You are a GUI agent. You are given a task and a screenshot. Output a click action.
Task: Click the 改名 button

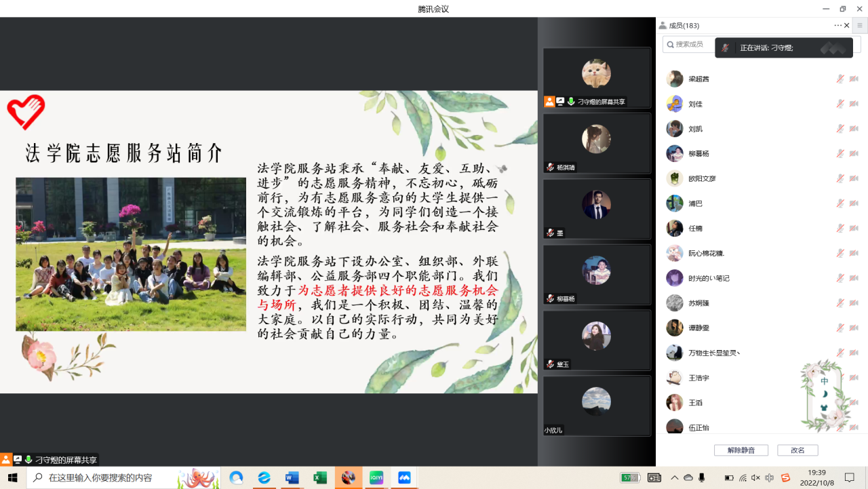[797, 450]
